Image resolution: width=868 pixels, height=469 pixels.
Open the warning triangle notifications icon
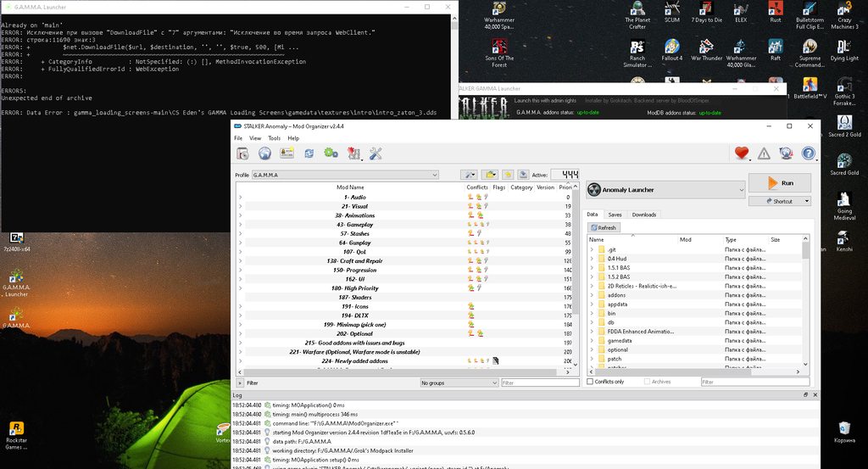click(764, 154)
